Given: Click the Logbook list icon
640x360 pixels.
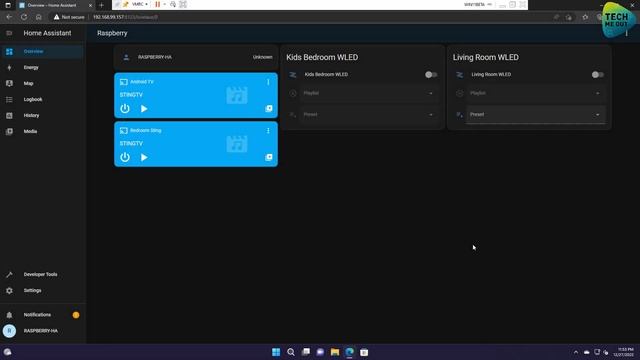Looking at the screenshot, I should pos(9,100).
